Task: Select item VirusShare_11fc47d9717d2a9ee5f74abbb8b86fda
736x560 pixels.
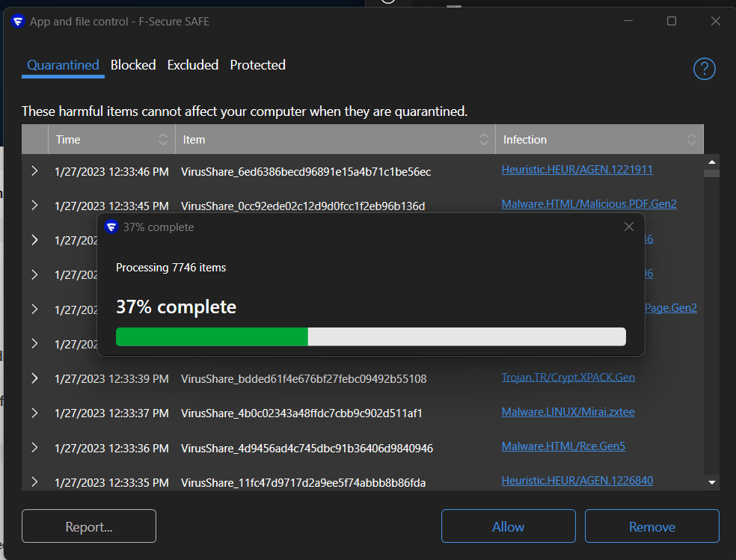Action: coord(303,482)
